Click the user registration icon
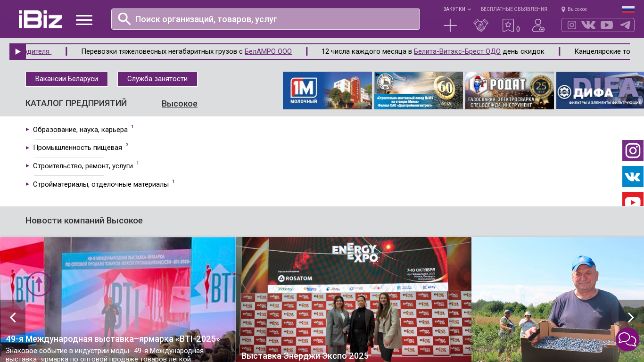 (x=538, y=25)
